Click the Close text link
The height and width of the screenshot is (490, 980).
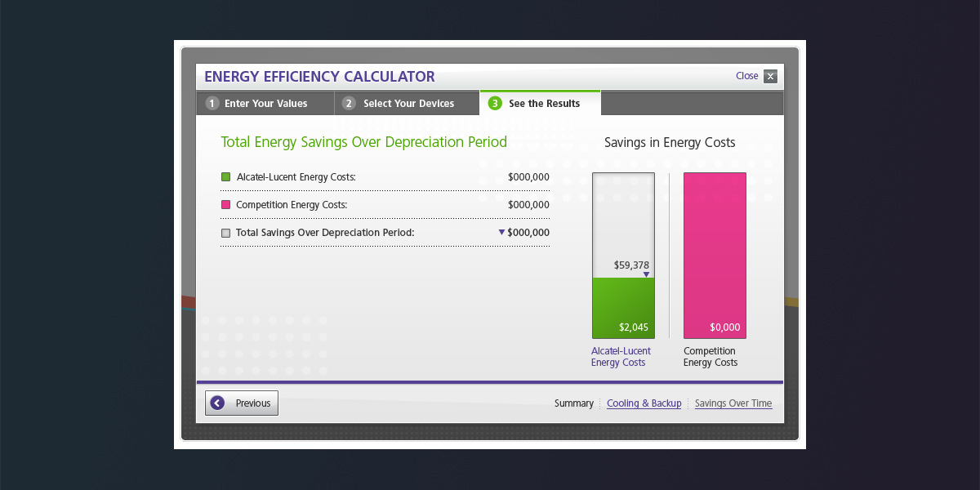point(746,76)
